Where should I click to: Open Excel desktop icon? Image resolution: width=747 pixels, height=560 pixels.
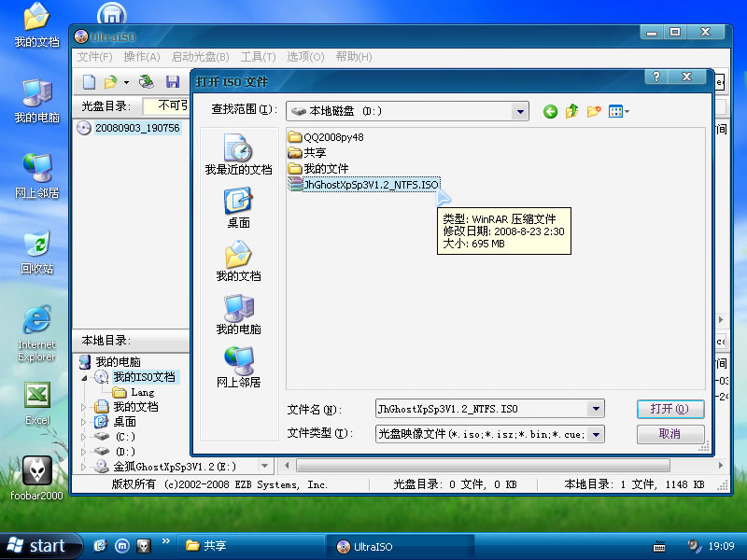[x=36, y=404]
